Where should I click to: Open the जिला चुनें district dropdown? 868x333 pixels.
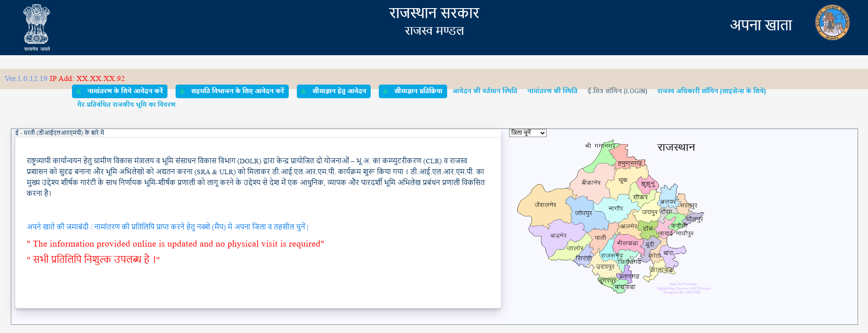tap(528, 133)
